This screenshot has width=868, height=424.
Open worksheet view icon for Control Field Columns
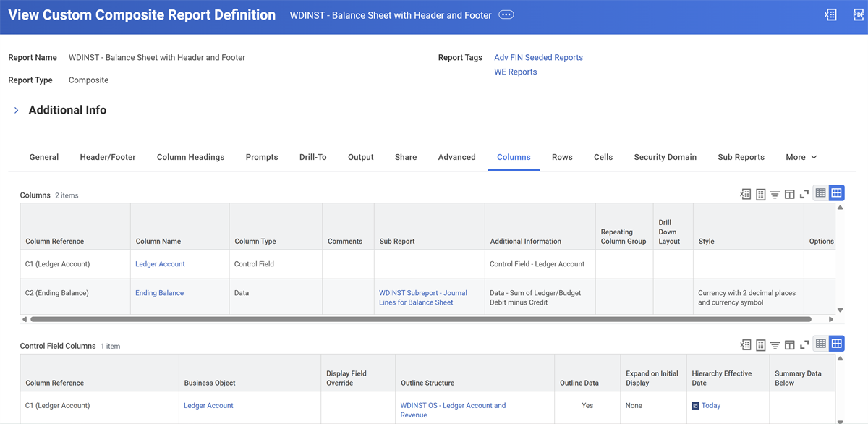(x=760, y=345)
